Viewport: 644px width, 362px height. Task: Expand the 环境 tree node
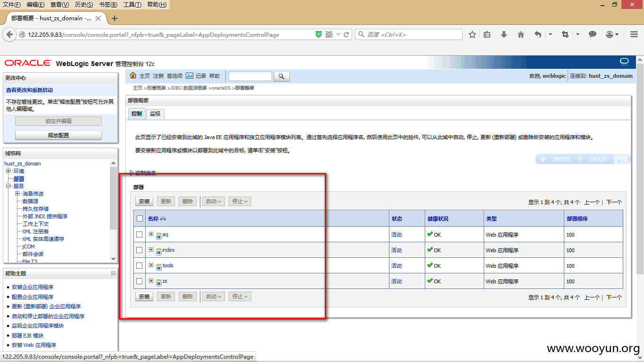coord(8,171)
